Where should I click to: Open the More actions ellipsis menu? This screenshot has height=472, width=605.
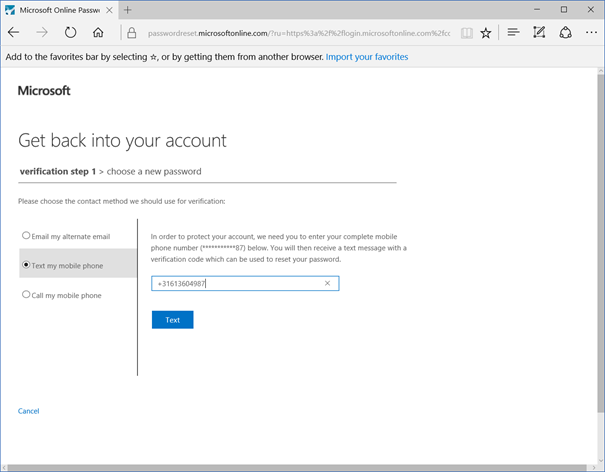(591, 33)
